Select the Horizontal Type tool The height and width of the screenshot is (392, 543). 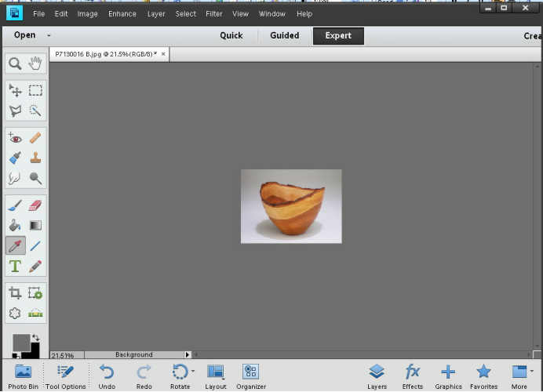pyautogui.click(x=15, y=267)
